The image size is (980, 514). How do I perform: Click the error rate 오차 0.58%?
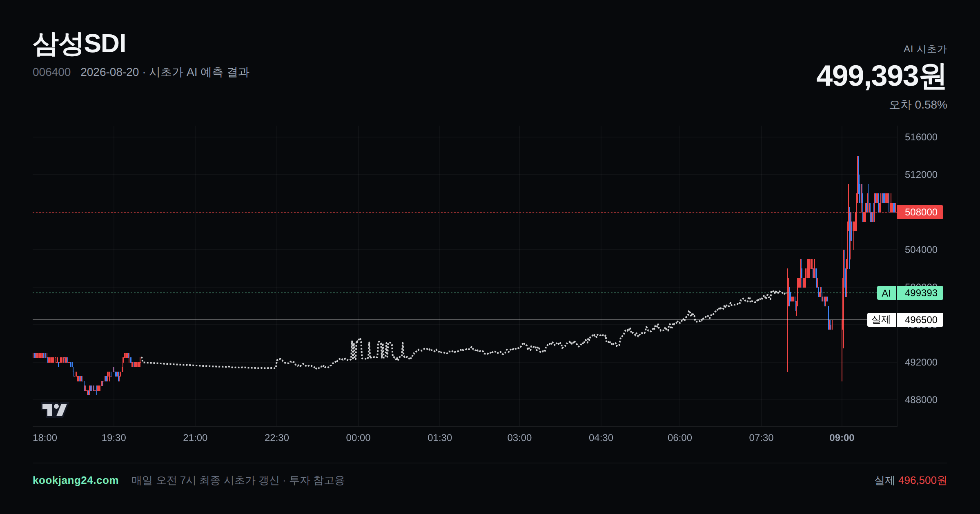[x=918, y=105]
